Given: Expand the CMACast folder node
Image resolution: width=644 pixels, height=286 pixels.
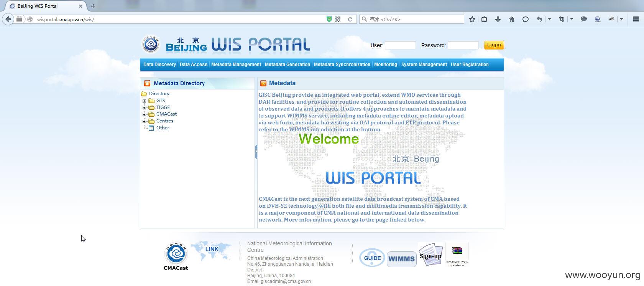Looking at the screenshot, I should (x=145, y=114).
